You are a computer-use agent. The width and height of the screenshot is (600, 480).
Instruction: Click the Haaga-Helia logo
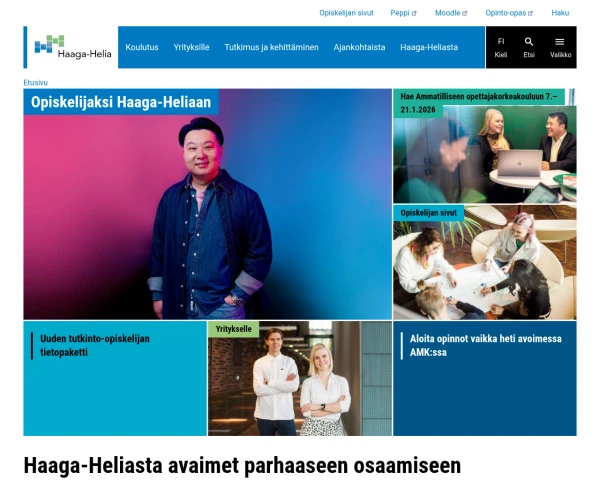click(73, 47)
